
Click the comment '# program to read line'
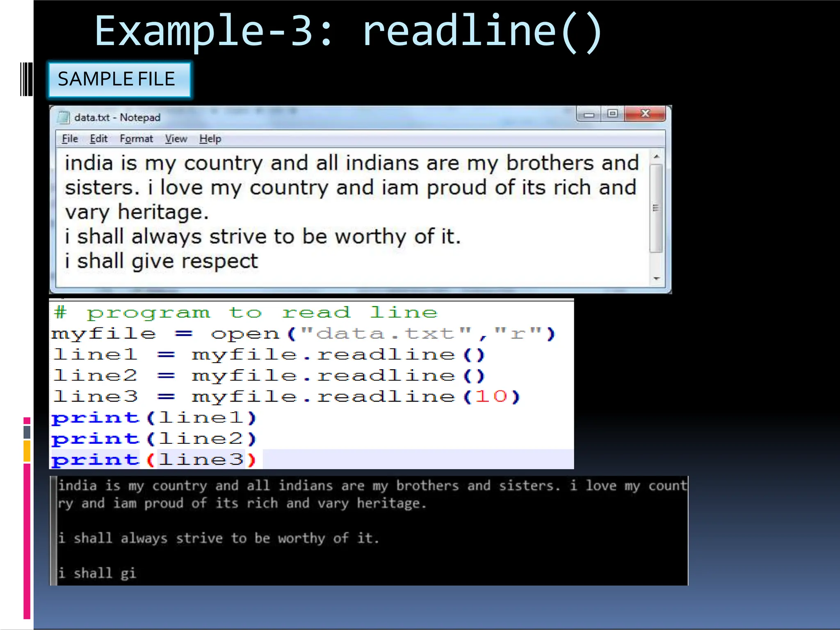(x=246, y=313)
